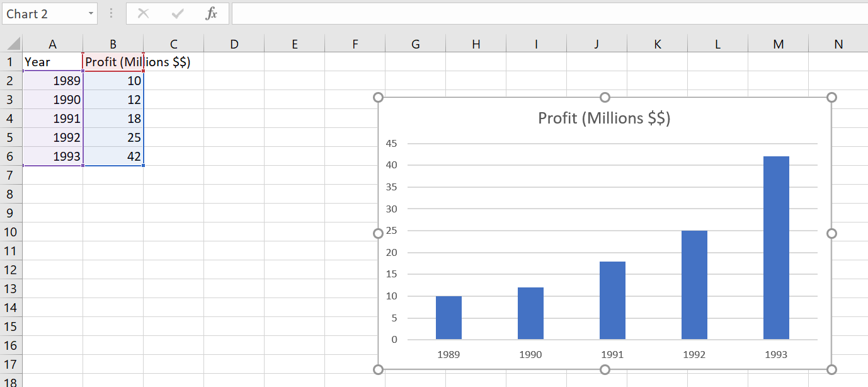This screenshot has width=868, height=387.
Task: Open the Name Box dropdown arrow
Action: (x=91, y=13)
